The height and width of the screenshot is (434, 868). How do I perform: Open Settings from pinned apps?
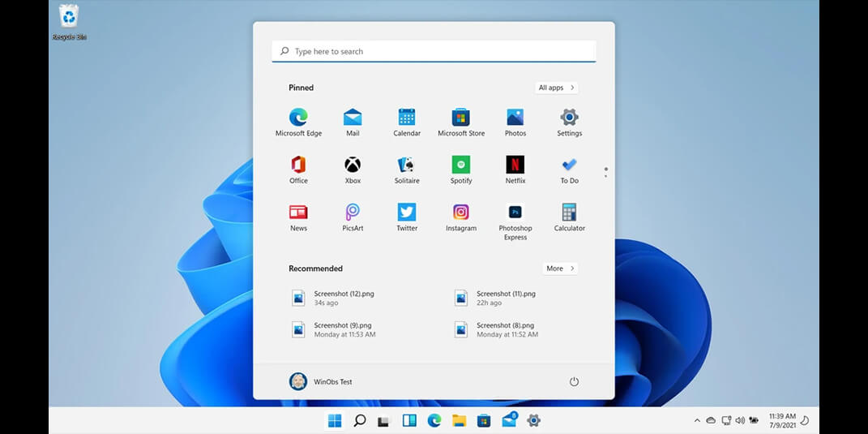click(x=570, y=123)
